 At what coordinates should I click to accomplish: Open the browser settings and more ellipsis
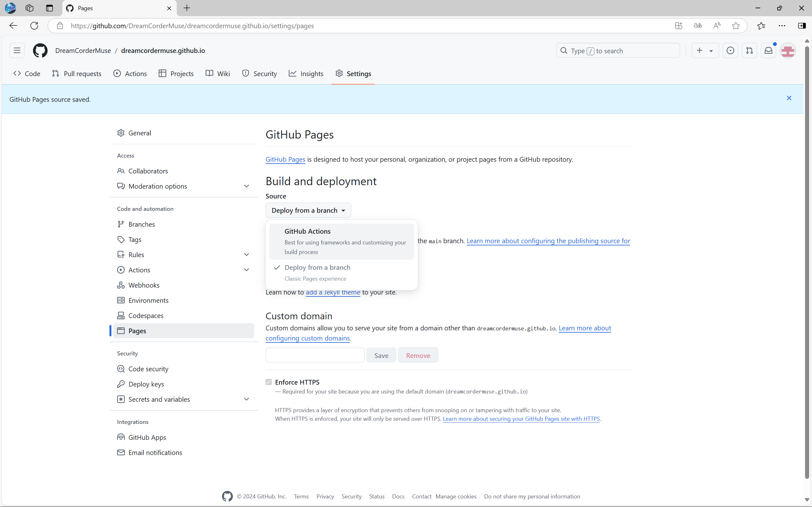[782, 26]
